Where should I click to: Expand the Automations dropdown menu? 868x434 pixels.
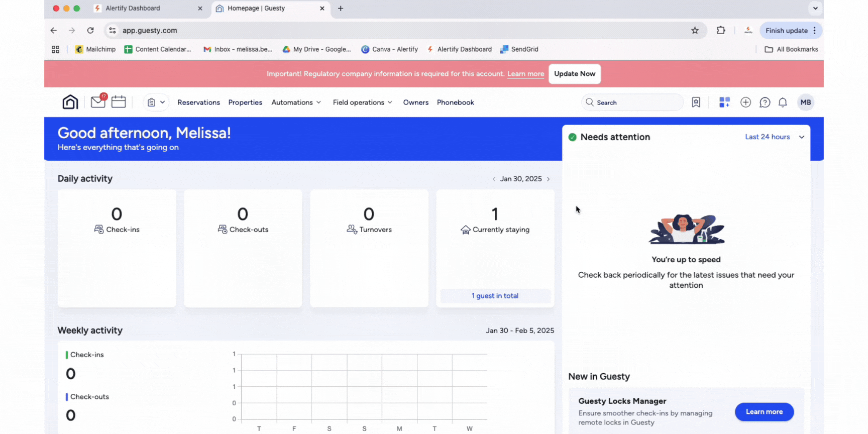pyautogui.click(x=296, y=102)
